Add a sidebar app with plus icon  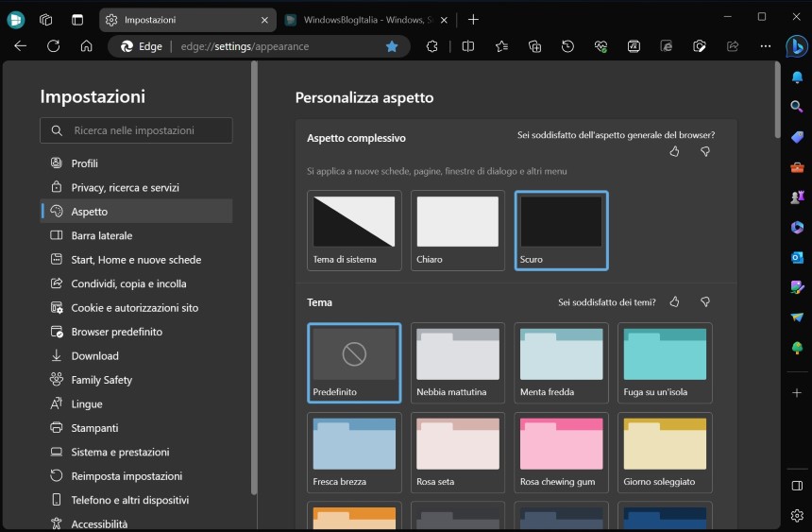click(x=798, y=392)
